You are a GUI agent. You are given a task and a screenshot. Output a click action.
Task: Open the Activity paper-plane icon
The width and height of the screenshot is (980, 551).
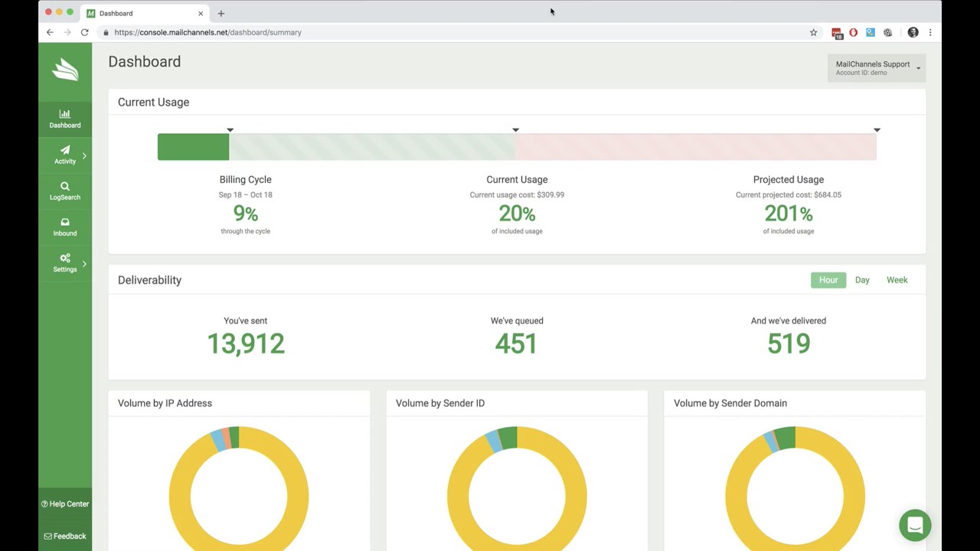[x=65, y=150]
